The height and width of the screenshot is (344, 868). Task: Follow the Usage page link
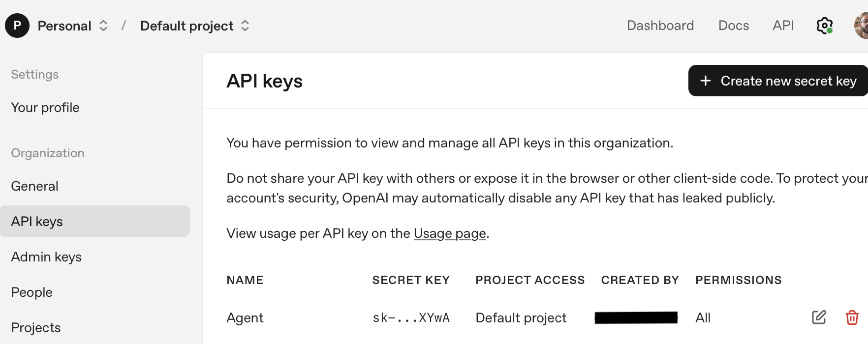449,233
